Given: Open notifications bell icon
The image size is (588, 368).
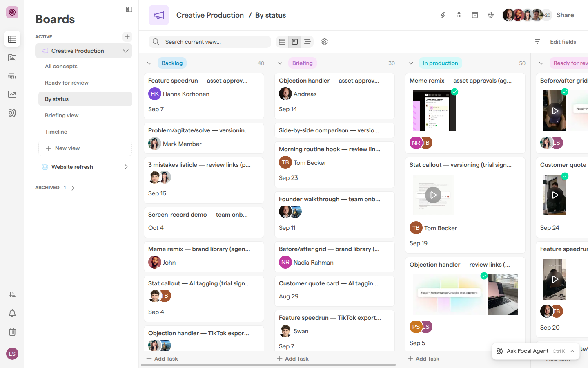Looking at the screenshot, I should 12,313.
